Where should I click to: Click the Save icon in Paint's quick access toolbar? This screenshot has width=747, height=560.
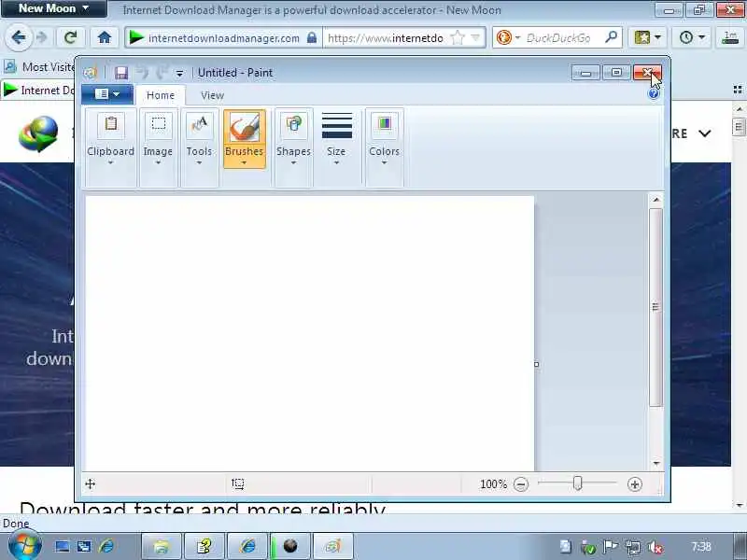tap(121, 73)
